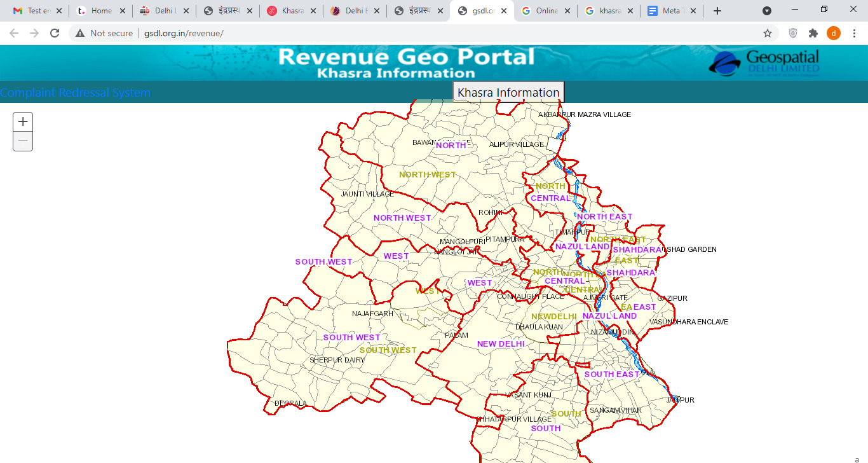Click the Khasra Information button
Image resolution: width=868 pixels, height=463 pixels.
point(508,92)
